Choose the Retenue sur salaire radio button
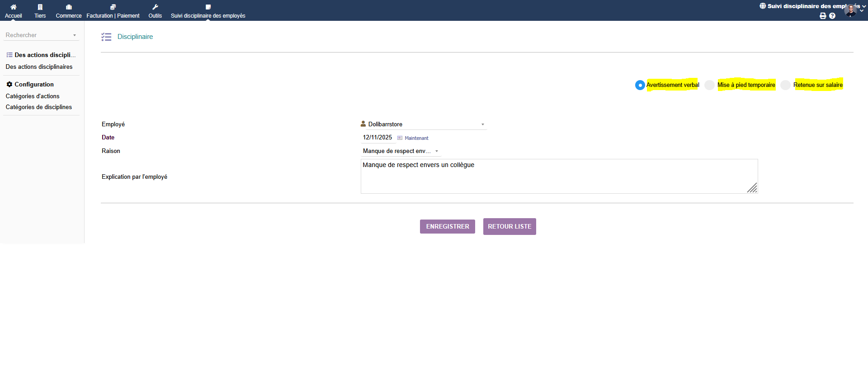Viewport: 868px width, 368px height. 786,85
